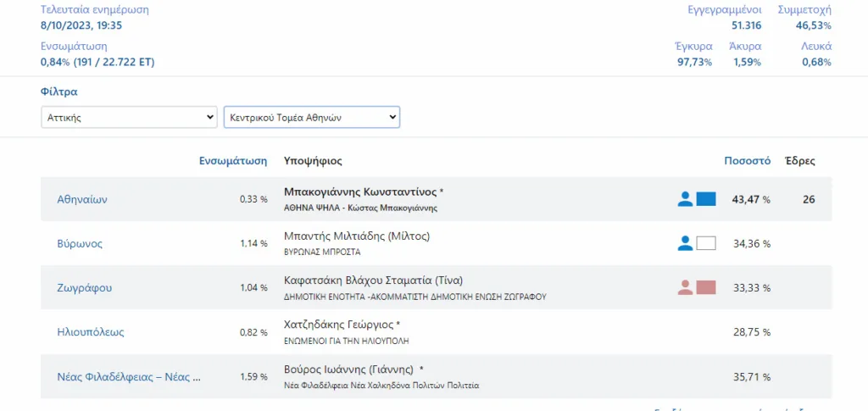Open the Αττικής region dropdown
Image resolution: width=868 pixels, height=411 pixels.
click(129, 117)
